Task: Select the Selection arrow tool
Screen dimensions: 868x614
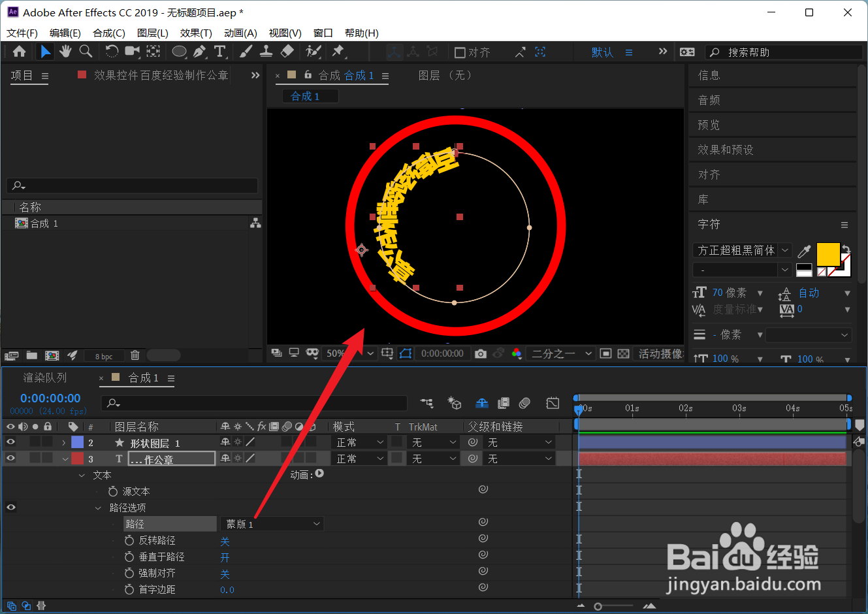Action: click(45, 52)
